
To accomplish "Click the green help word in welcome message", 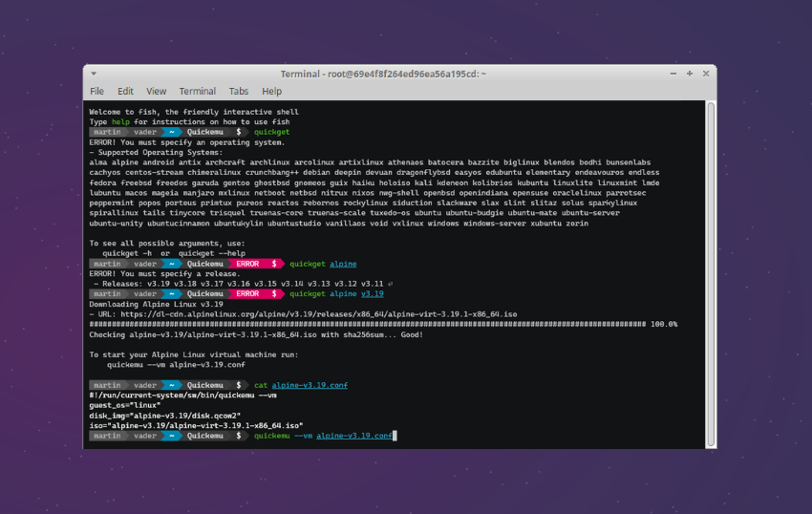I will click(120, 122).
